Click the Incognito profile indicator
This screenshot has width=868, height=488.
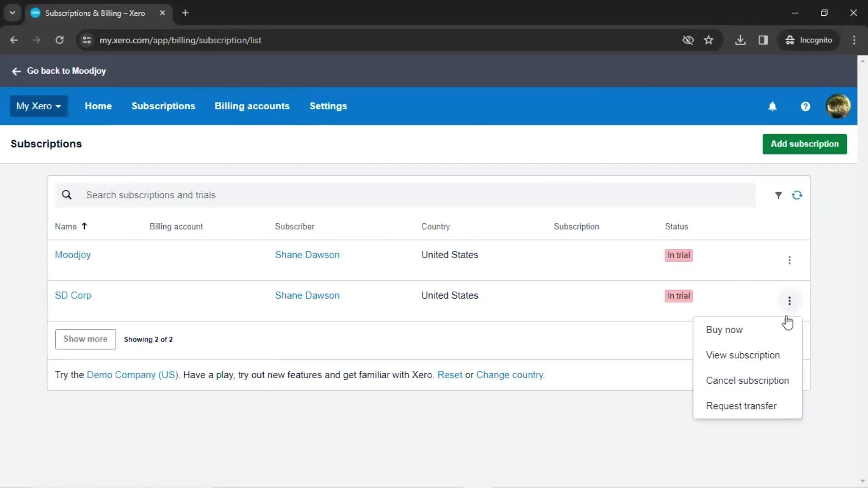(809, 40)
